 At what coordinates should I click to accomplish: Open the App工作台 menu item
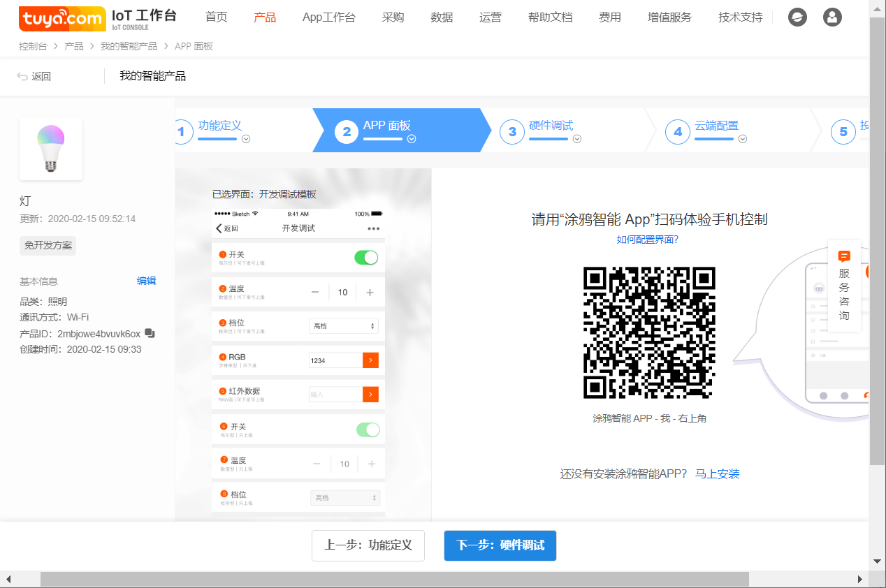click(328, 17)
